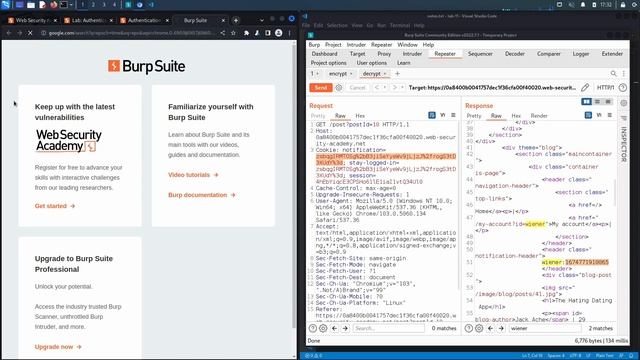
Task: Select side-by-side request/response layout
Action: coord(587,102)
